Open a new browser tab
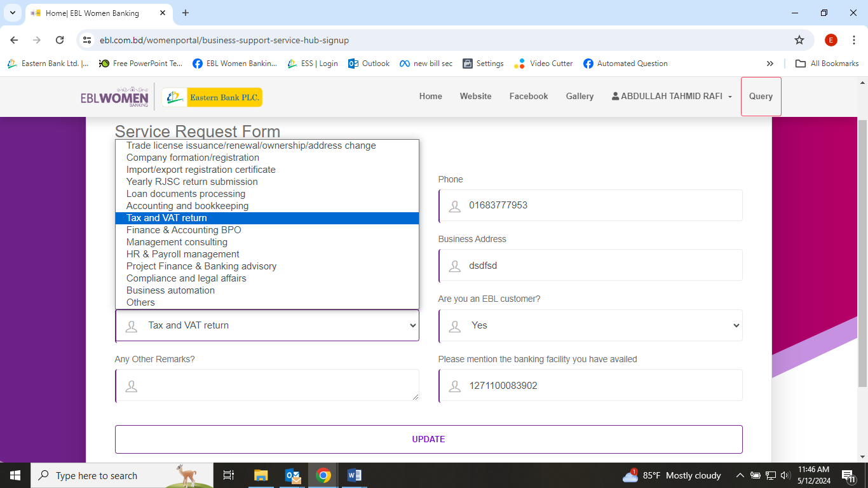 point(186,13)
